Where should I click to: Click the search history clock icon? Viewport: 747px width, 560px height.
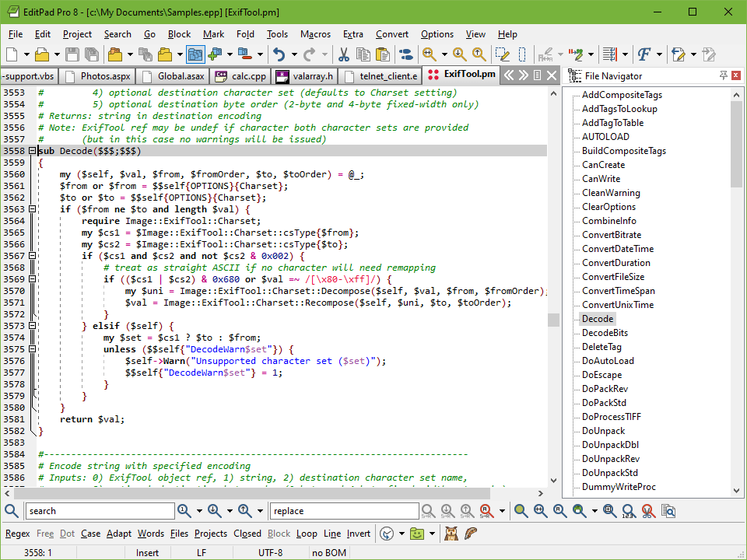coord(387,534)
